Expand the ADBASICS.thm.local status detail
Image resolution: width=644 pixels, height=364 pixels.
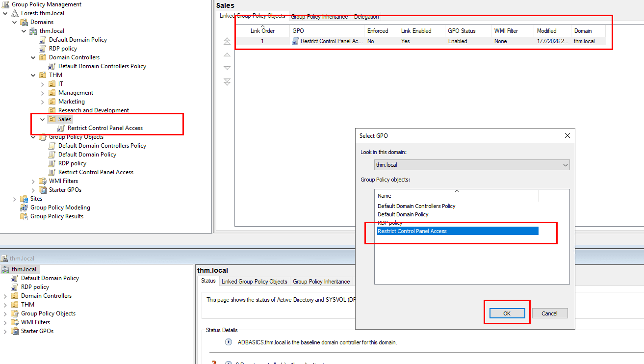(228, 342)
